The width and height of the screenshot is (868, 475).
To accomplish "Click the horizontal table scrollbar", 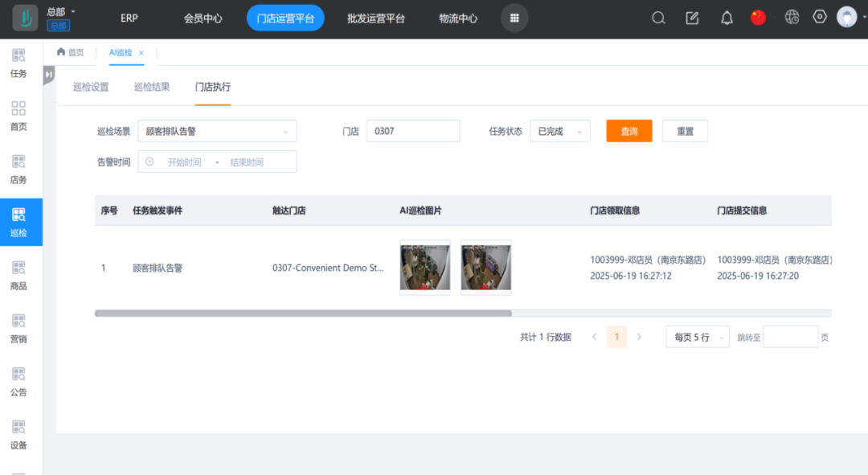I will [303, 313].
